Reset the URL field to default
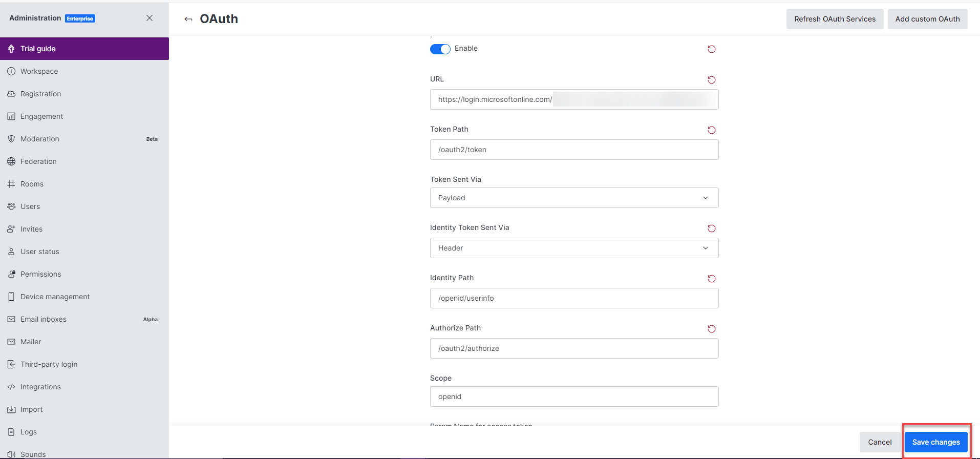Screen dimensions: 980x459 click(x=711, y=80)
